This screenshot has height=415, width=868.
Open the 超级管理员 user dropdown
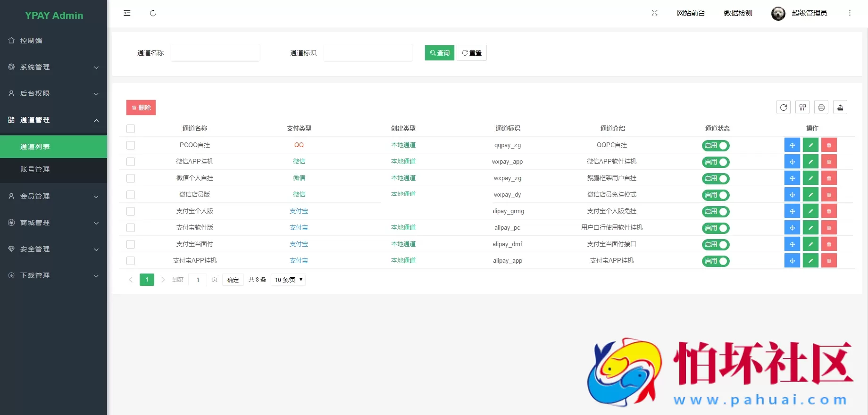tap(809, 13)
